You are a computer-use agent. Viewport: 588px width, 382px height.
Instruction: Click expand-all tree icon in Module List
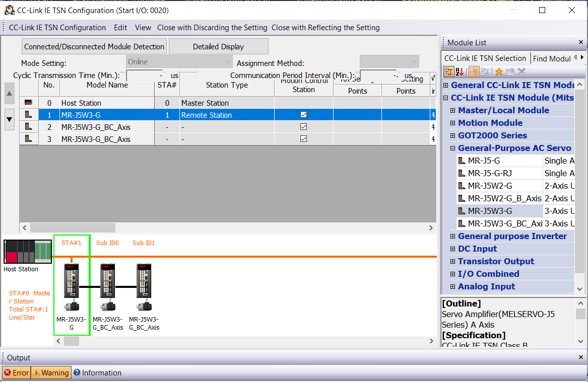click(x=474, y=71)
